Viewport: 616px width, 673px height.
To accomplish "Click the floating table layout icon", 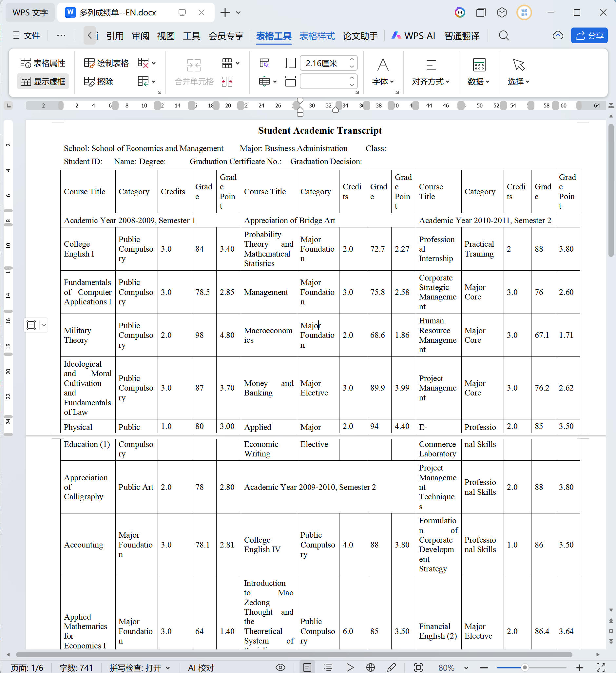I will click(x=31, y=325).
